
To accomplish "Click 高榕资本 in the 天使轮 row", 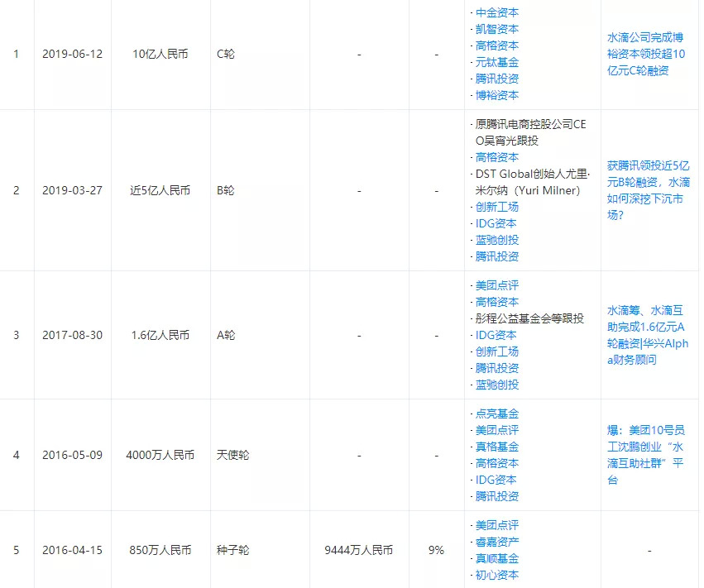I will pyautogui.click(x=497, y=464).
